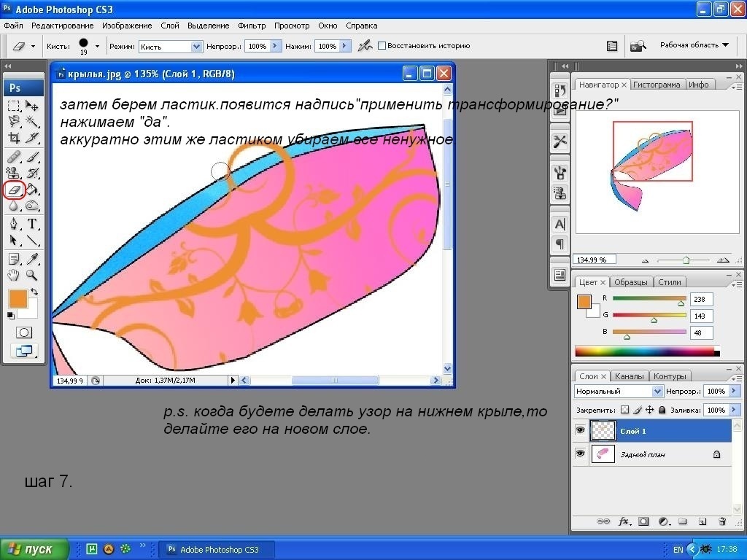Toggle visibility of 'Задний план' layer
747x560 pixels.
(580, 454)
